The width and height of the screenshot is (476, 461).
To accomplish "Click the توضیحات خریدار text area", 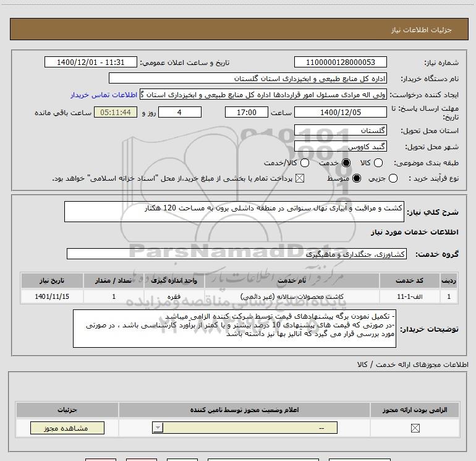I will point(234,329).
